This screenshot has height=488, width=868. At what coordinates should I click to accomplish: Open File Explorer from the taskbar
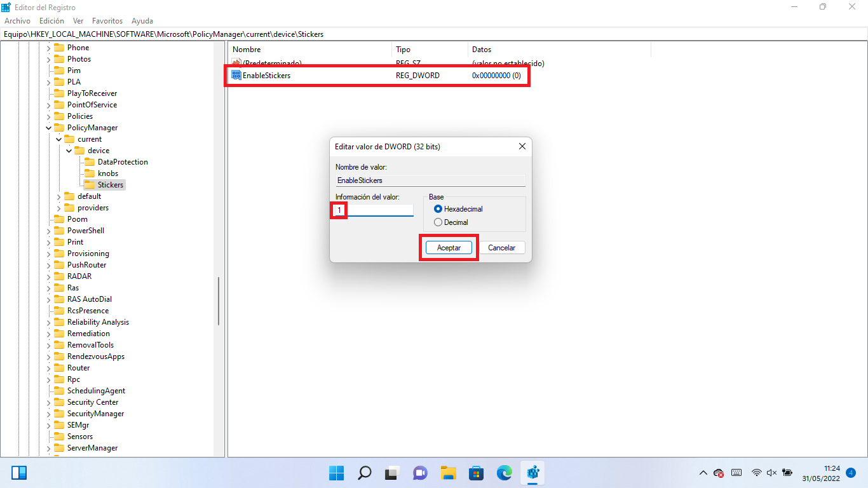click(x=449, y=473)
